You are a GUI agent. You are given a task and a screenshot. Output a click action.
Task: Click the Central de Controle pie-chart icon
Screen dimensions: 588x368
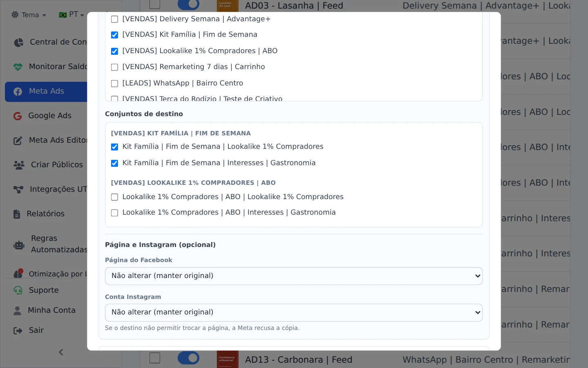click(x=18, y=42)
